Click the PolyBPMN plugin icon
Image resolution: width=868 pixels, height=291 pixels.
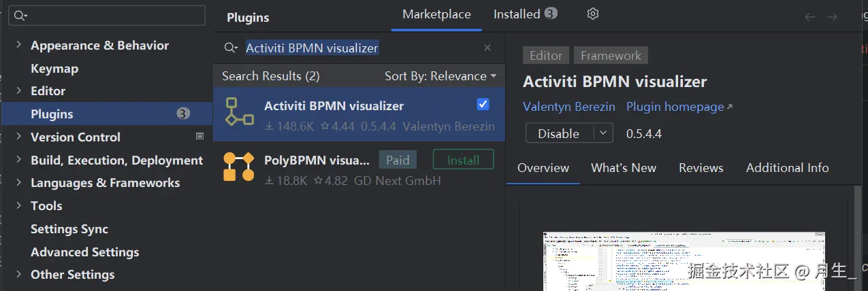238,167
